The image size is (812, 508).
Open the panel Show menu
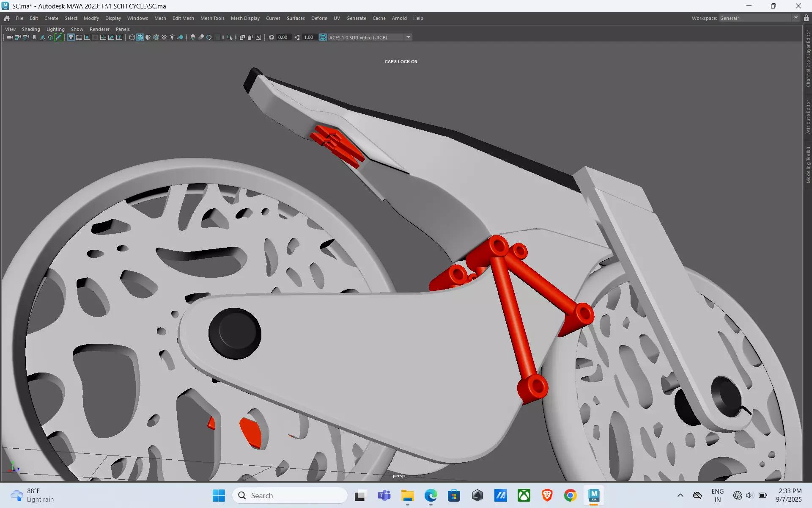pos(77,29)
